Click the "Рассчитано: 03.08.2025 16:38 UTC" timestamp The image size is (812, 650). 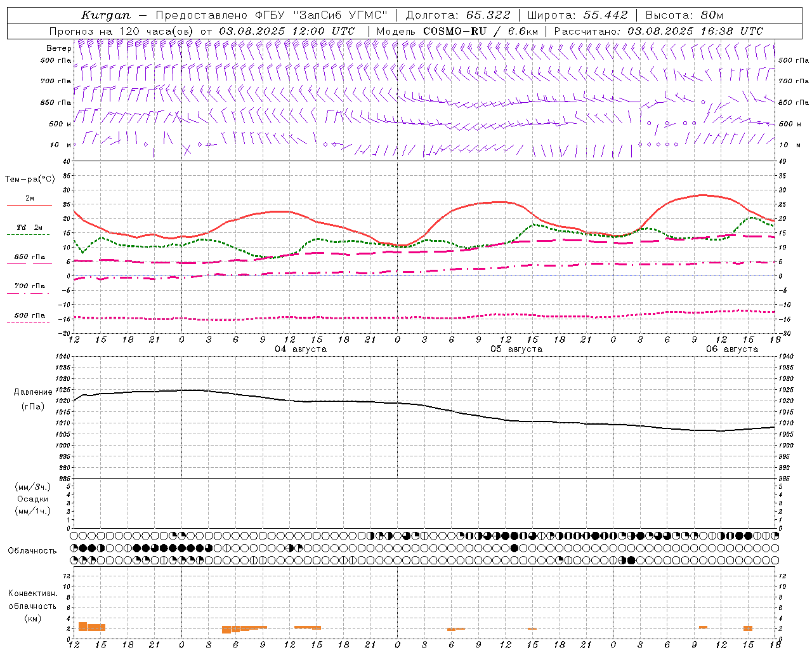tap(658, 31)
